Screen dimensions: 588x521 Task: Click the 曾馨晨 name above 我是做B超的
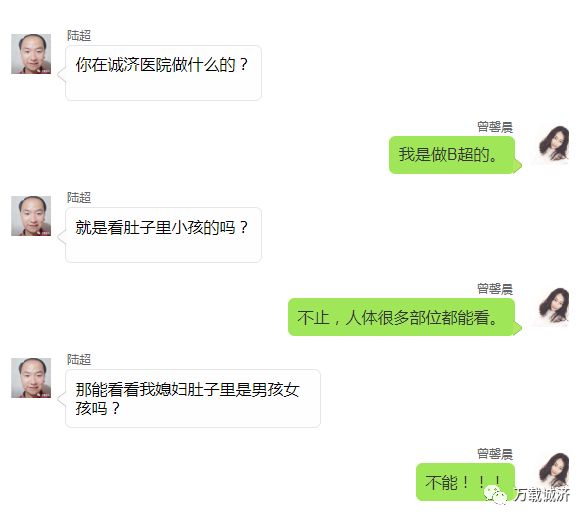click(x=495, y=127)
